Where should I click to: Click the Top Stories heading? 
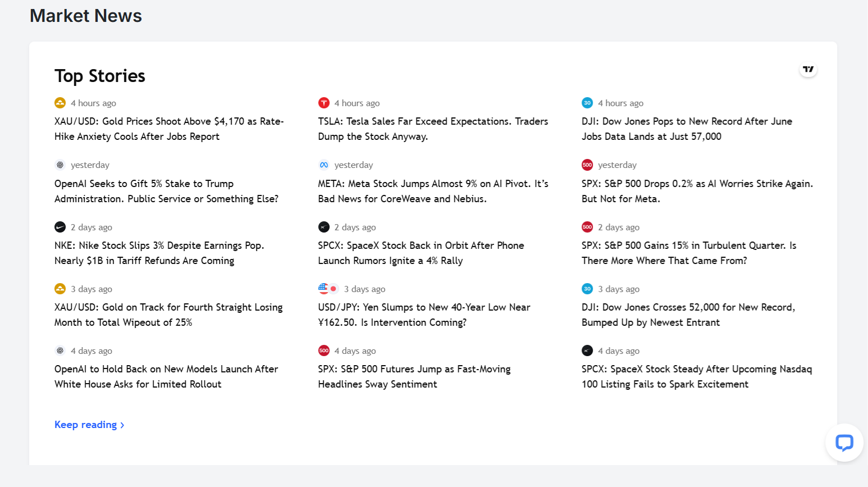coord(100,76)
